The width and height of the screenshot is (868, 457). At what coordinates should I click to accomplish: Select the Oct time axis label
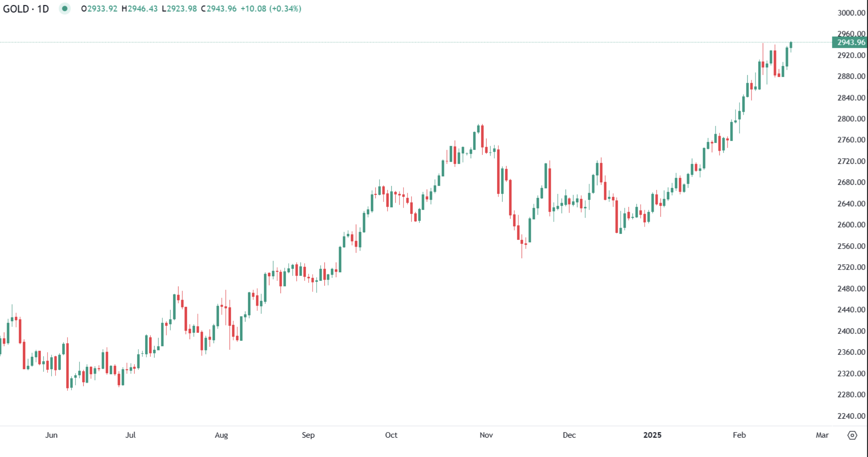[x=391, y=435]
